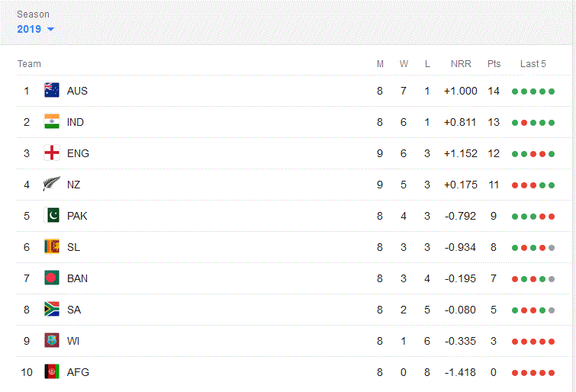Screen dimensions: 576x392
Task: Click the blue dropdown arrow beside 2019
Action: (x=50, y=29)
